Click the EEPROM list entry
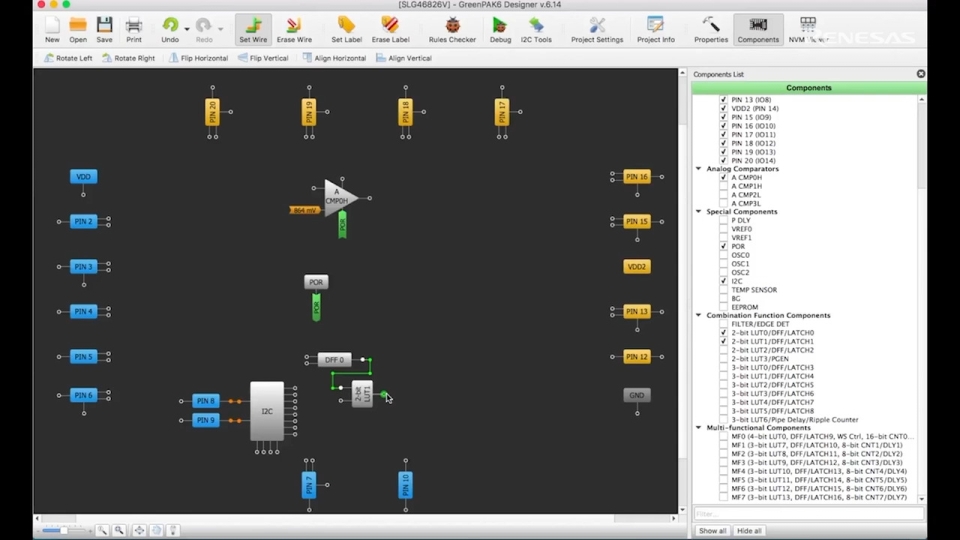 [x=744, y=307]
